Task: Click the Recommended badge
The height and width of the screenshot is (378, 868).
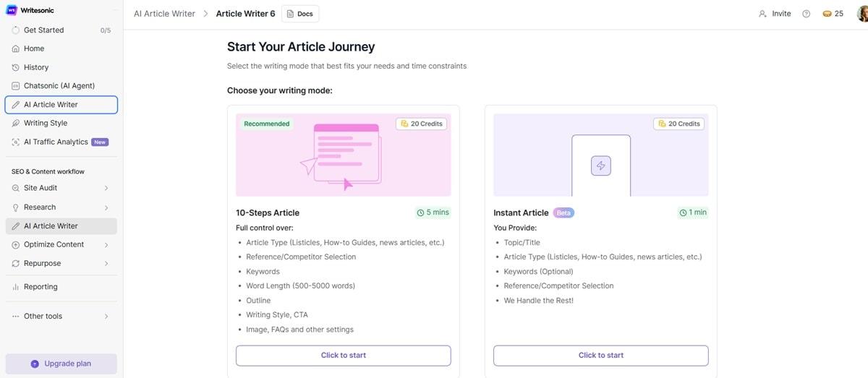Action: click(267, 124)
